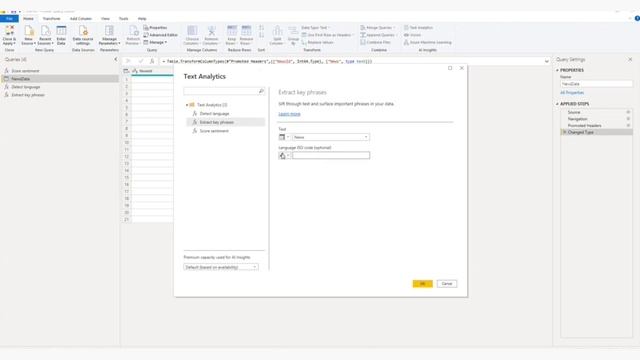Click Text Analytics in AI Insights group
Viewport: 640px width, 360px height.
tap(418, 28)
